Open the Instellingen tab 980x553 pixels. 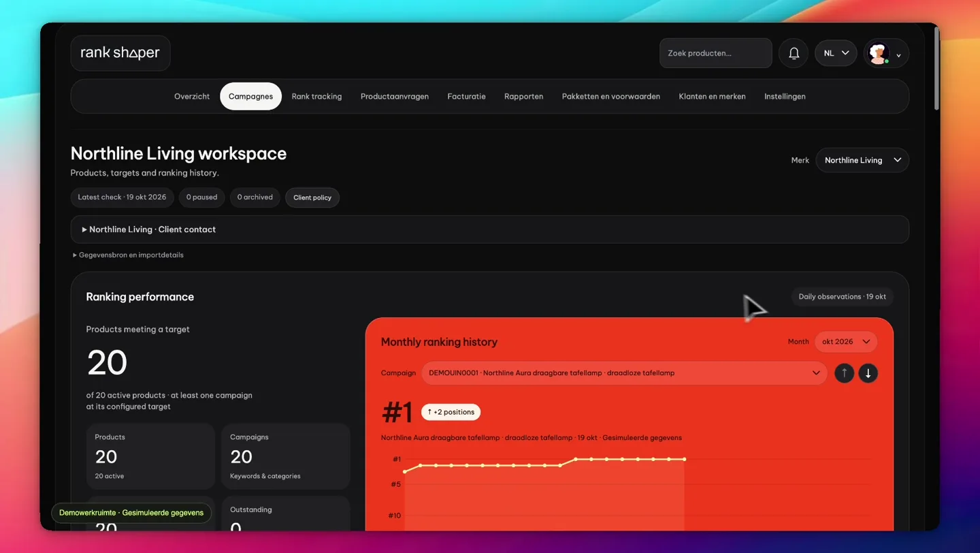(x=785, y=96)
